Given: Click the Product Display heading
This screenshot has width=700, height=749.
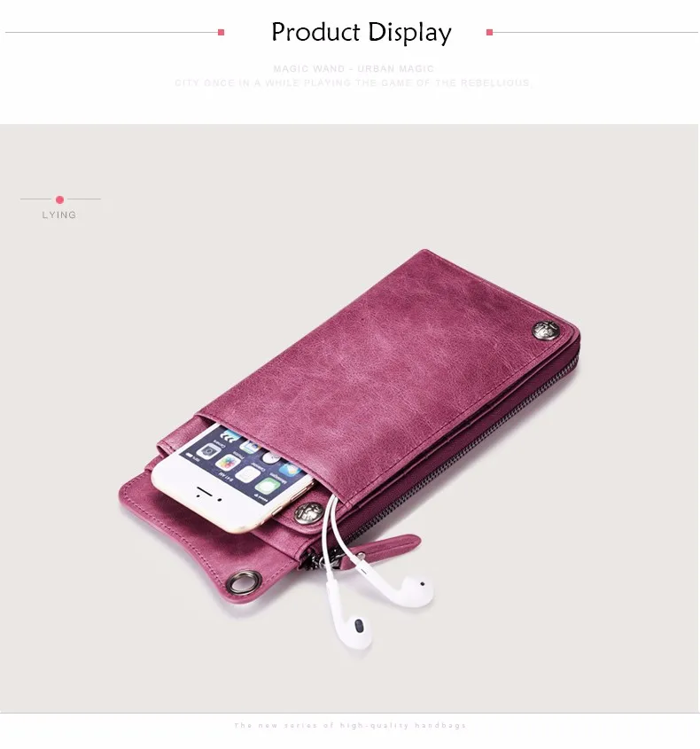Looking at the screenshot, I should tap(362, 33).
